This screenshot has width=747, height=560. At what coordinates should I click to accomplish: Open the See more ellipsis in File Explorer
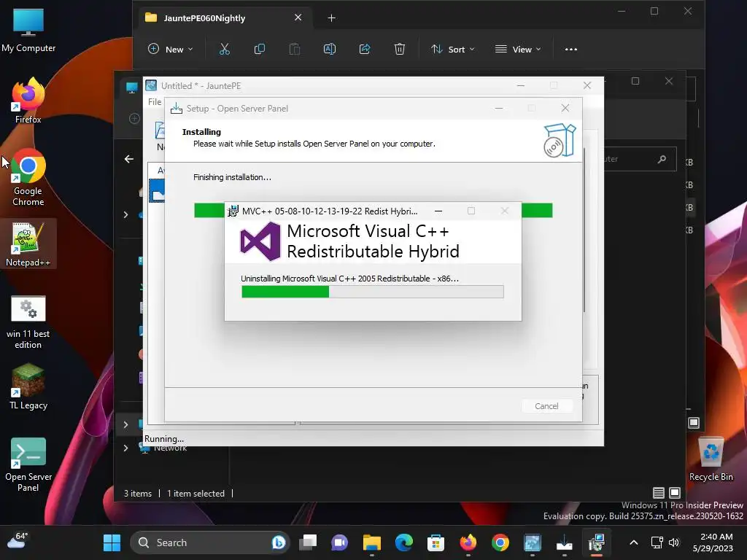tap(570, 49)
